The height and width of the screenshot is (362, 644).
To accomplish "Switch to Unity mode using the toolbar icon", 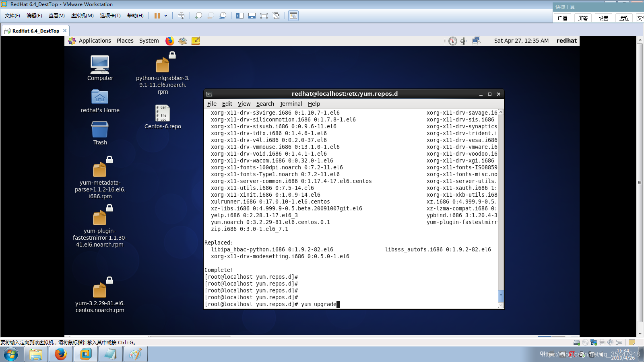I will click(x=276, y=16).
